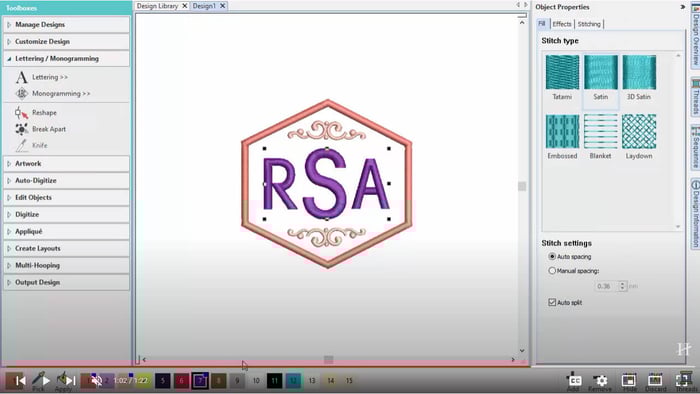Pick thread color swatch 7
This screenshot has height=394, width=700.
[200, 381]
